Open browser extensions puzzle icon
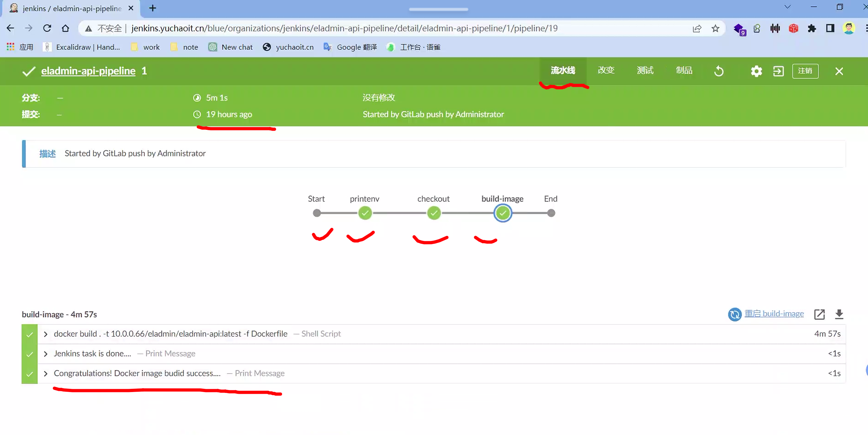This screenshot has width=868, height=435. click(x=812, y=28)
